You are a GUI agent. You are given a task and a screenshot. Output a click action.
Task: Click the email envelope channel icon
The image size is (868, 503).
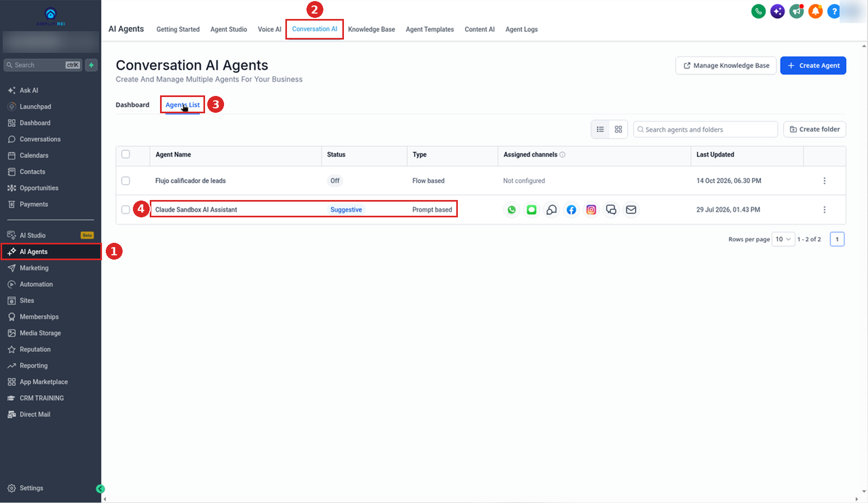[631, 210]
